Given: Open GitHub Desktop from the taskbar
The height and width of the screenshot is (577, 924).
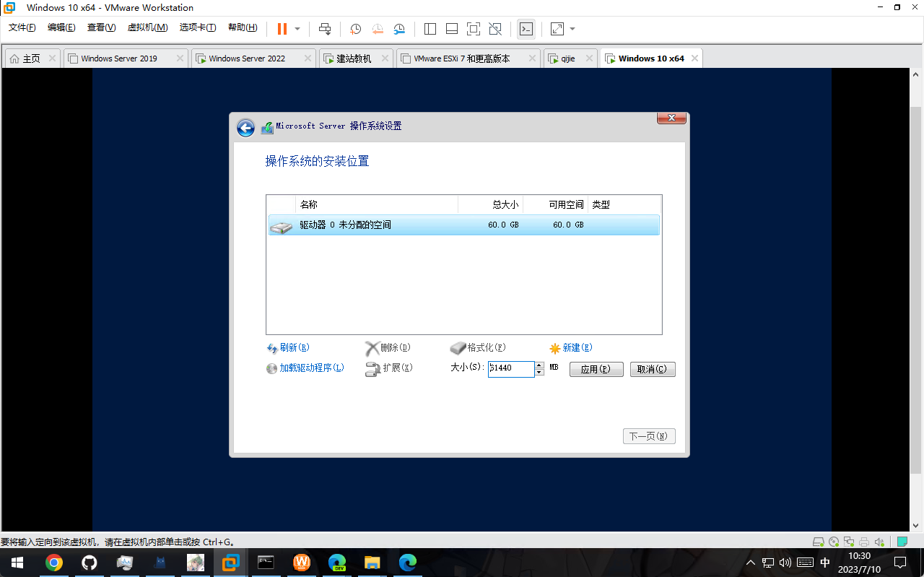Looking at the screenshot, I should pyautogui.click(x=89, y=563).
